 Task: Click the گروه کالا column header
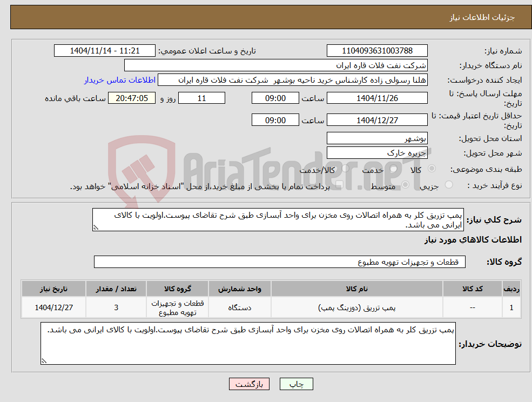point(178,289)
